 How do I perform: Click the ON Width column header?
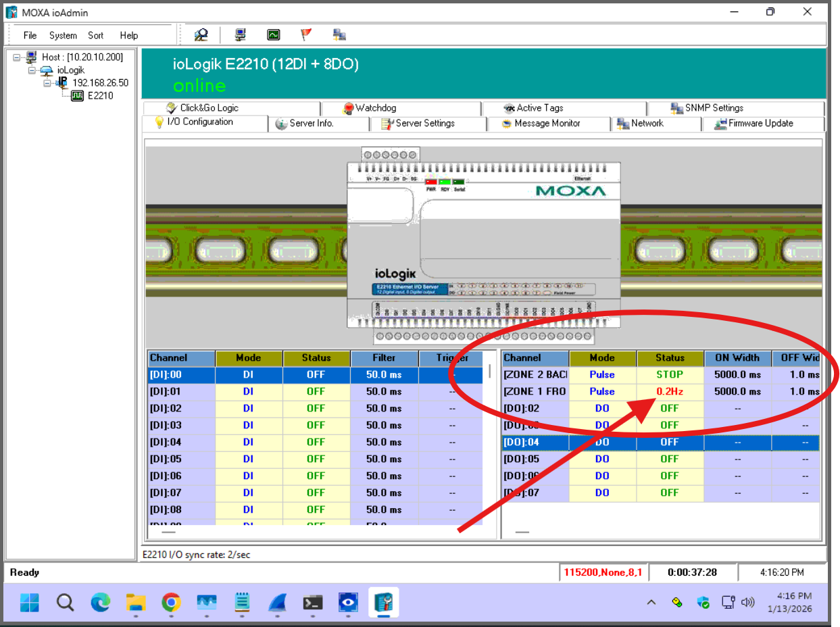[737, 358]
